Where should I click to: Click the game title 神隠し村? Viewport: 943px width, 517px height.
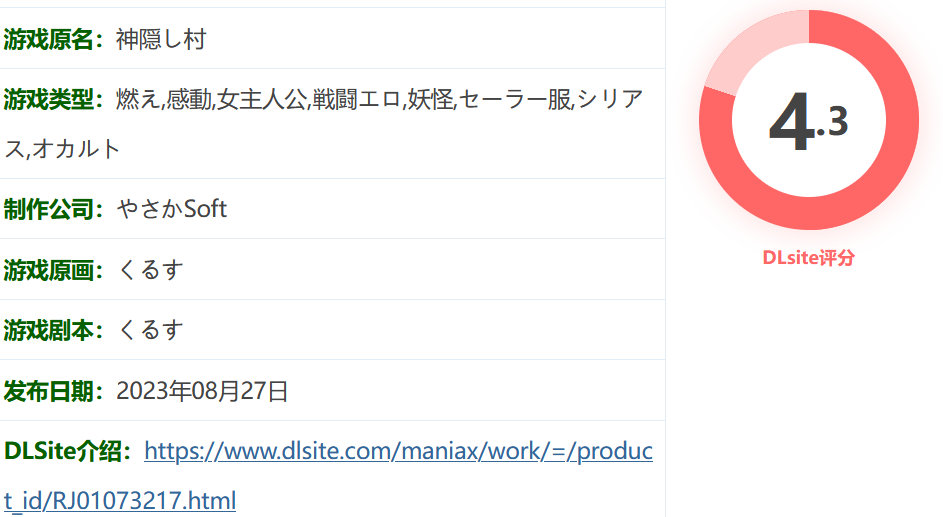pos(161,39)
